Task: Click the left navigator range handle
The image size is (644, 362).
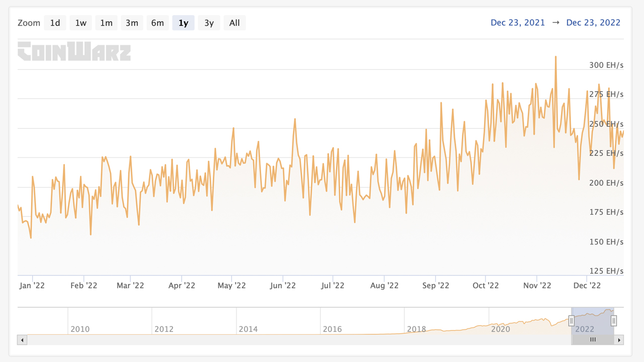Action: (x=572, y=320)
